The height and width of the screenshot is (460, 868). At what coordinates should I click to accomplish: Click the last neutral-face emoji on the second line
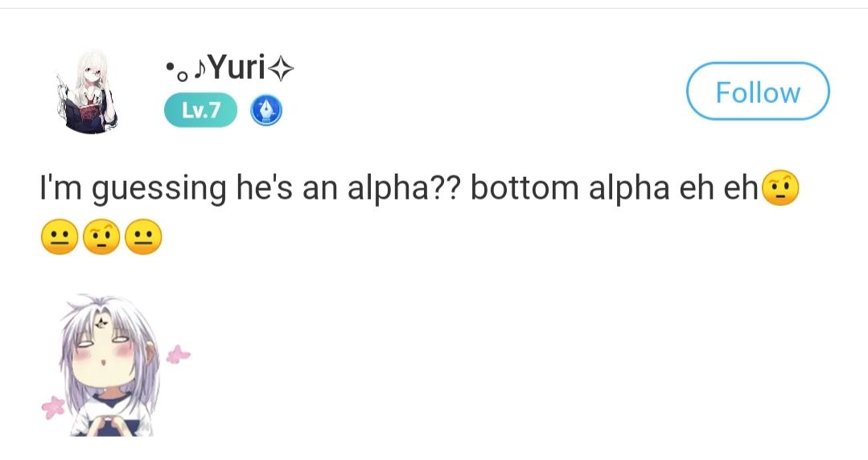(143, 237)
